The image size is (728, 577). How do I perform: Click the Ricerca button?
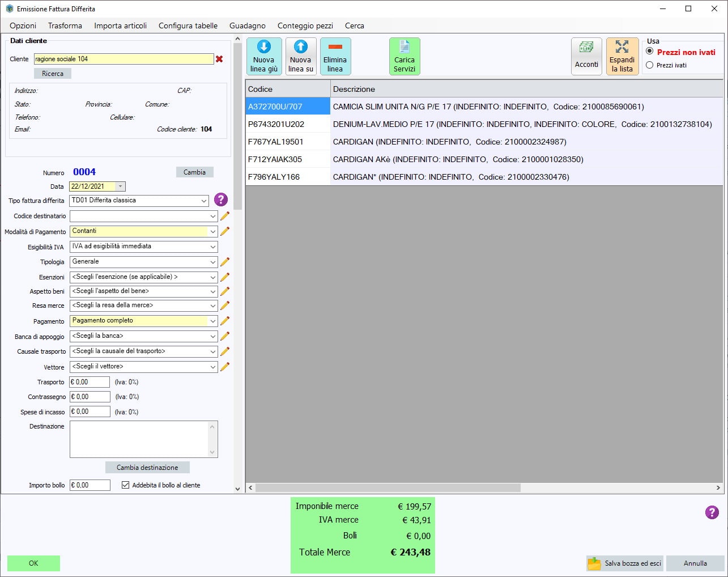[53, 74]
